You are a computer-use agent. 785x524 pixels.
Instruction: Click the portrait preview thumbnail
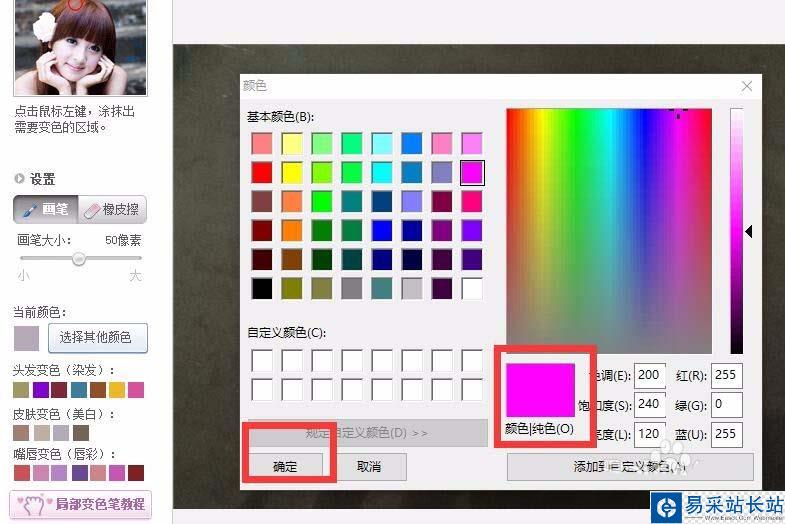point(80,47)
